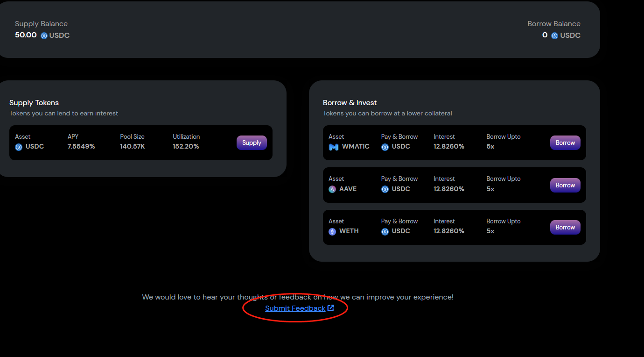Click the Borrow & Invest heading
The height and width of the screenshot is (357, 644).
pyautogui.click(x=350, y=103)
